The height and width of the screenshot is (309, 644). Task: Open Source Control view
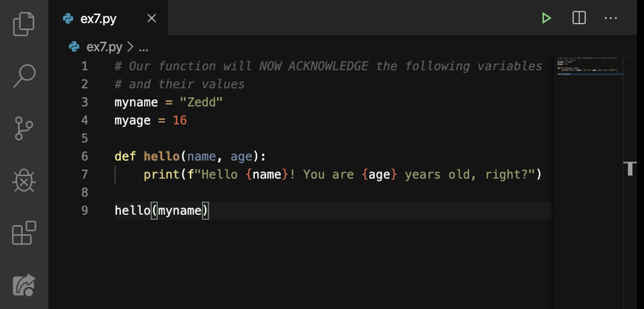(x=25, y=128)
